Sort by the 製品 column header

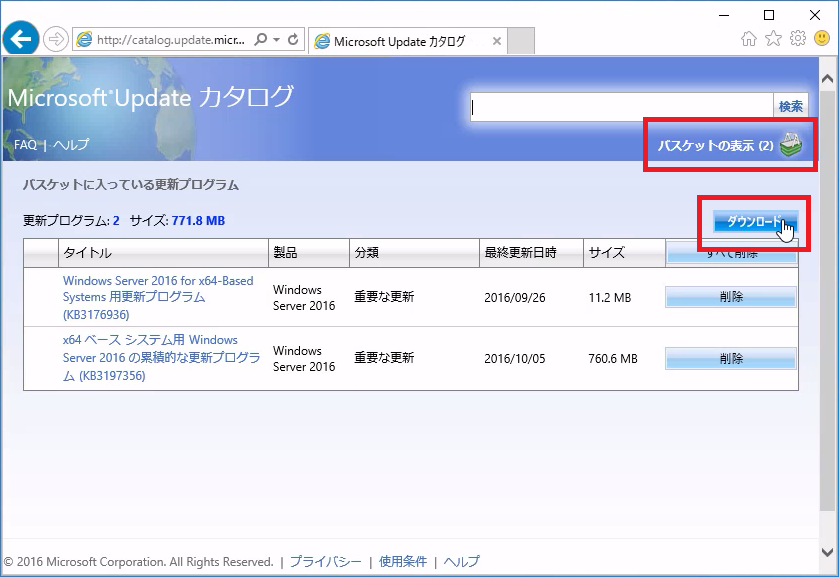(x=309, y=253)
